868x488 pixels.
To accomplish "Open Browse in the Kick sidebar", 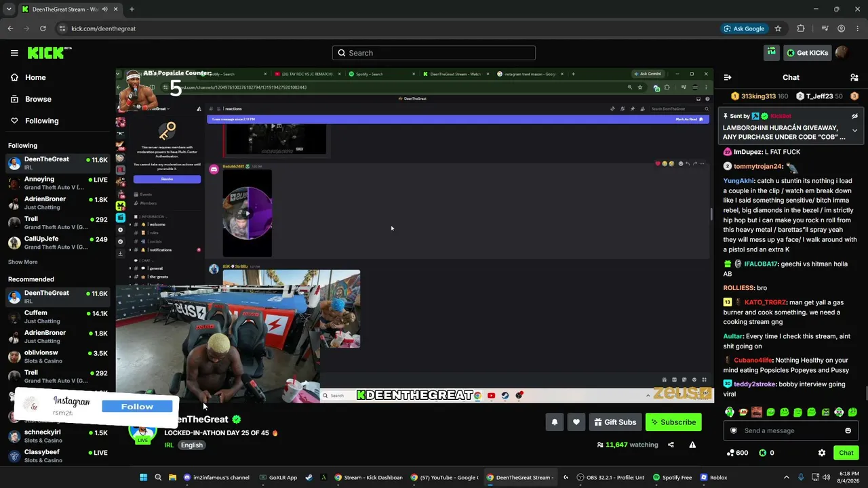I will 38,99.
